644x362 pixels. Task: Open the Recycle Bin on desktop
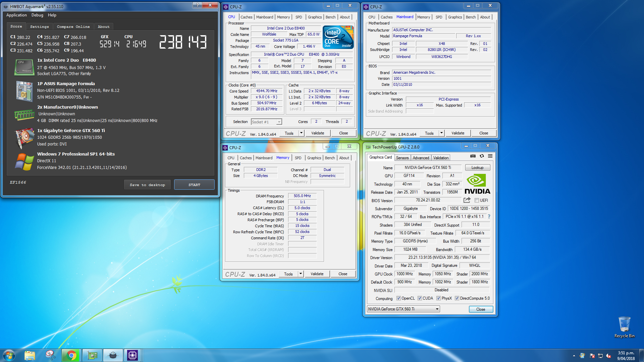coord(624,327)
